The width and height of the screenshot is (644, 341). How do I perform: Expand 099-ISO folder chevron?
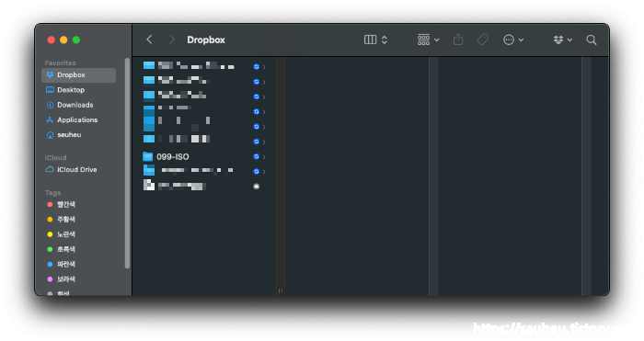pos(264,157)
